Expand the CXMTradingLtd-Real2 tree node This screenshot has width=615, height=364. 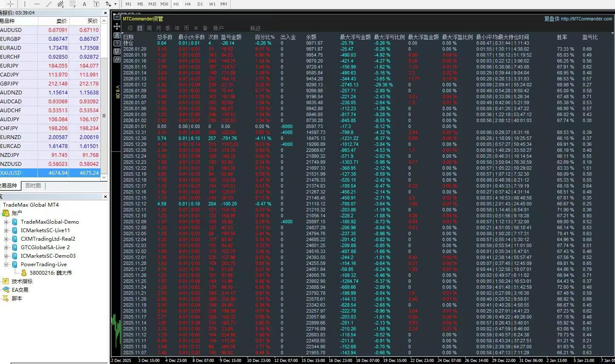pyautogui.click(x=6, y=239)
